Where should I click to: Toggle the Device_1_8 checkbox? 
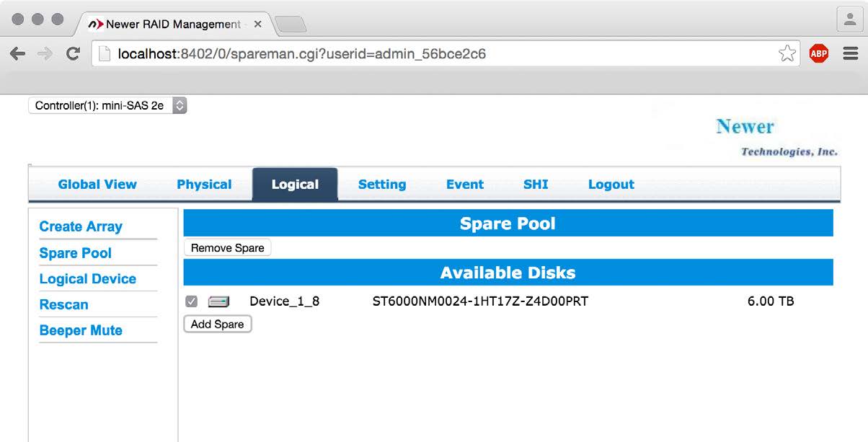[x=192, y=301]
